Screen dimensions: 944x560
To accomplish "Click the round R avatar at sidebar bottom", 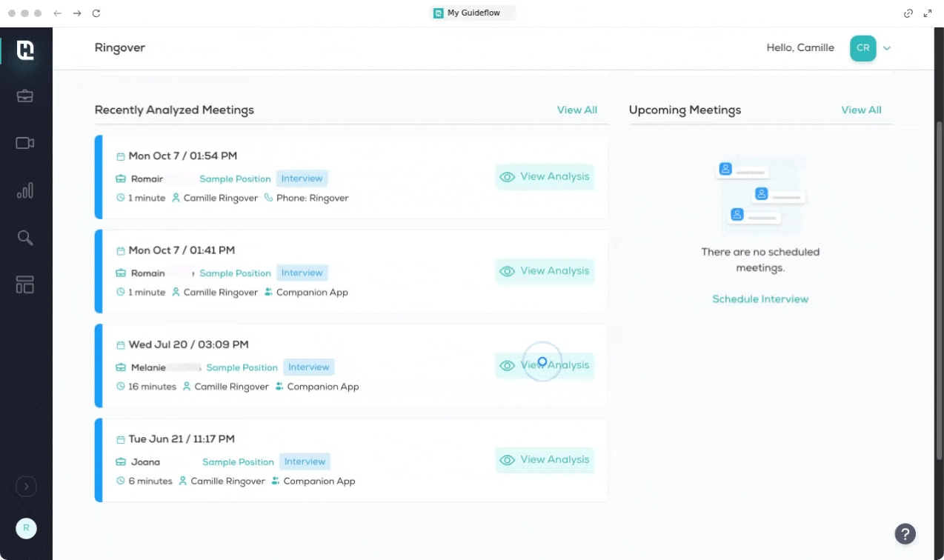I will (x=26, y=528).
